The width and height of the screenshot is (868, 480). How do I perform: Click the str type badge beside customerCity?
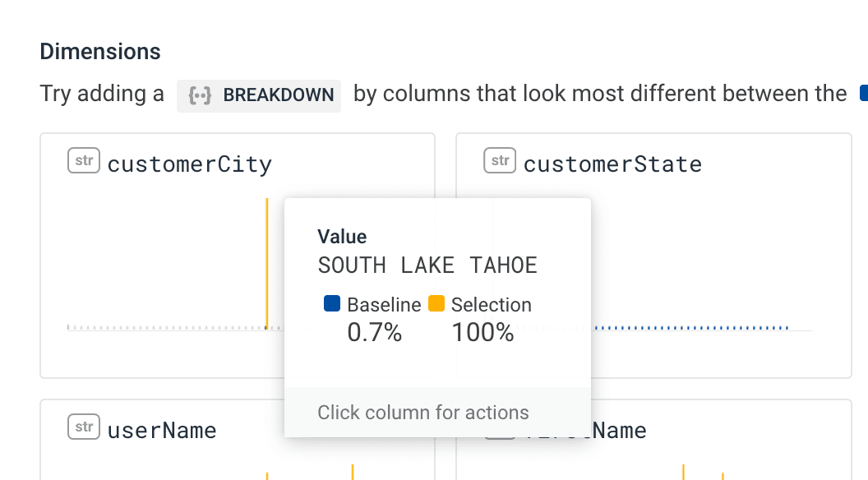coord(84,161)
